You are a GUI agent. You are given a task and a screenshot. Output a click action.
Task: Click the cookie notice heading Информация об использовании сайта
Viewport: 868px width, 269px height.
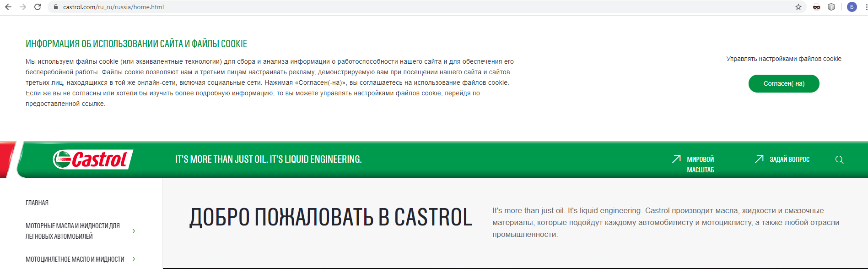click(x=136, y=44)
